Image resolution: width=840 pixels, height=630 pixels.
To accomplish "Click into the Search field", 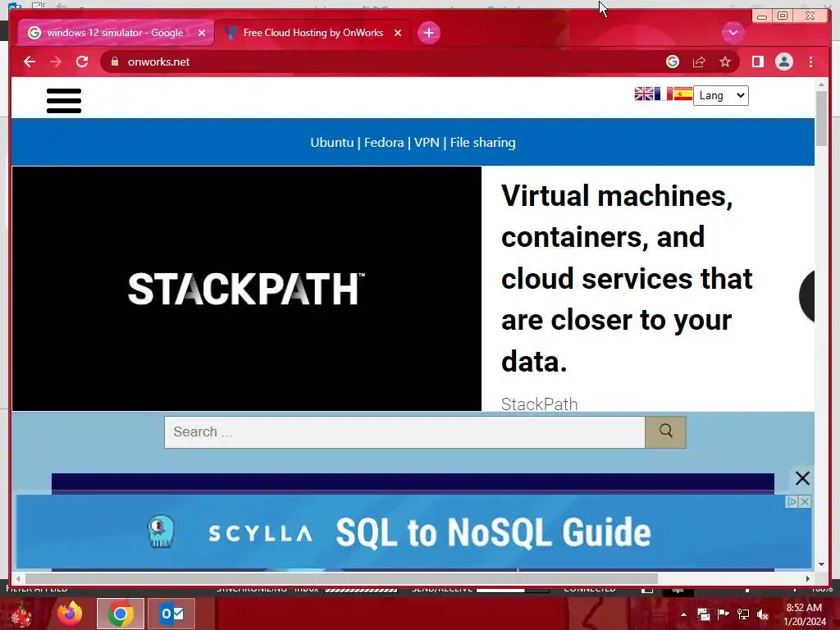I will [404, 431].
